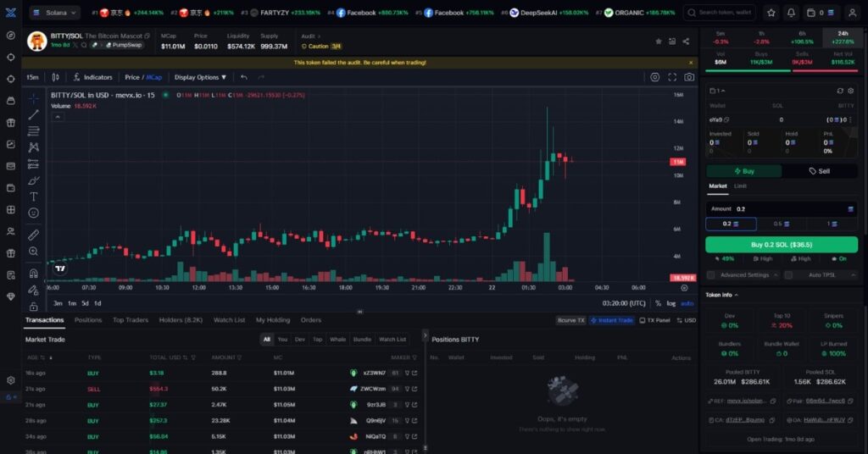Open the left sidebar settings gear
This screenshot has height=454, width=868.
10,380
